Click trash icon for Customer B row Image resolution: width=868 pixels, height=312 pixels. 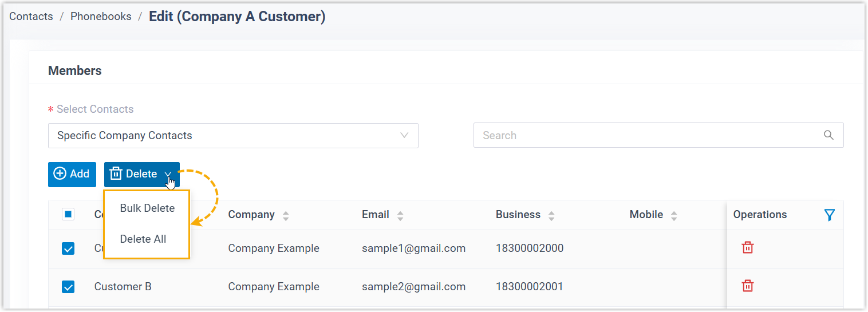coord(747,286)
